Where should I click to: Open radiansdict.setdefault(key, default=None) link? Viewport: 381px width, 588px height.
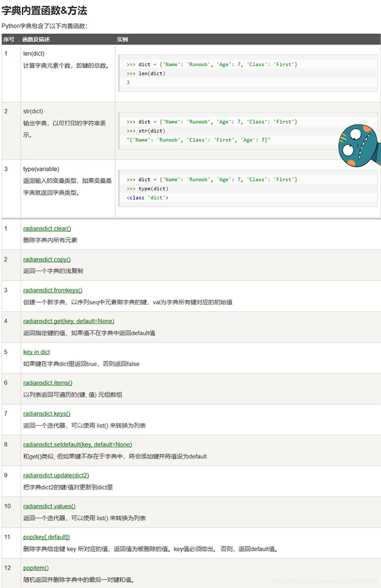(78, 444)
